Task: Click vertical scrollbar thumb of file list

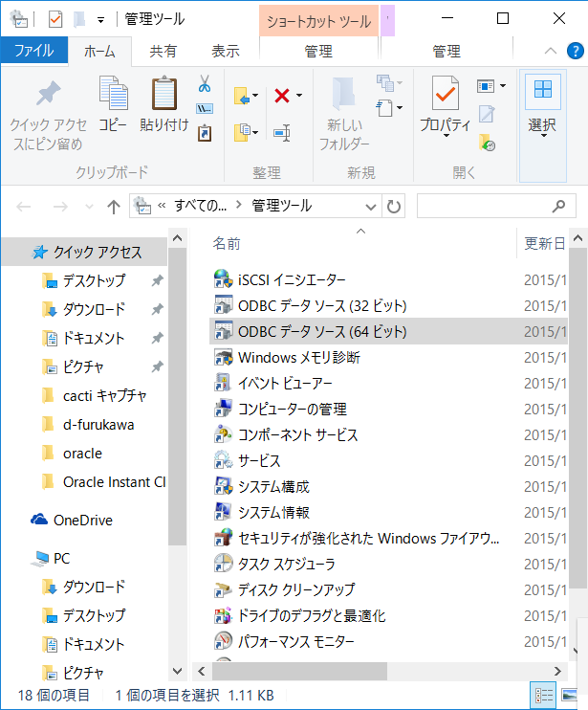Action: (x=577, y=418)
